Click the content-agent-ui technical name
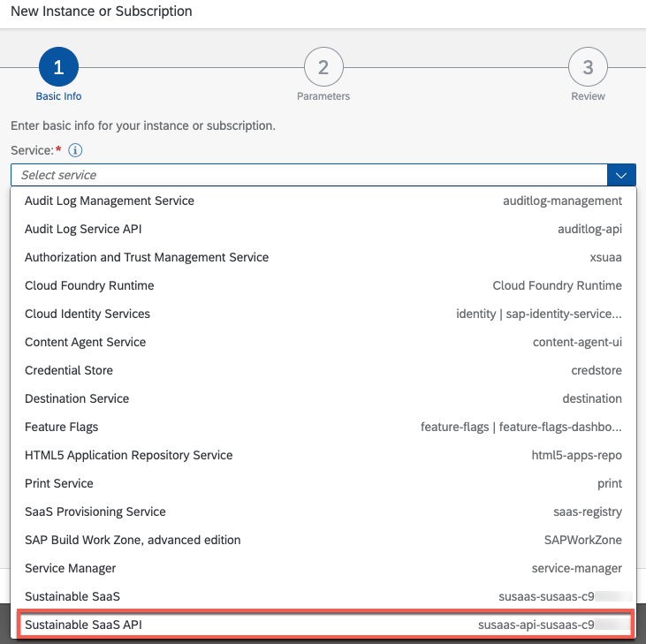Viewport: 646px width, 644px height. click(577, 342)
